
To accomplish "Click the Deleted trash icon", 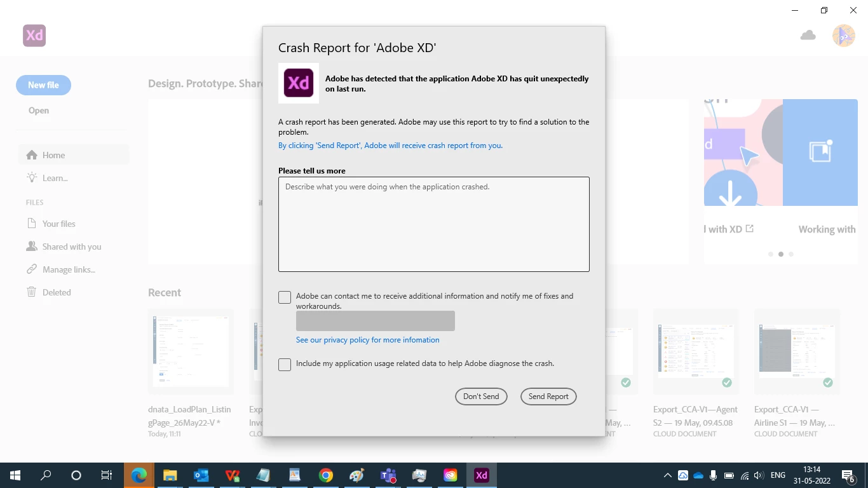I will click(x=32, y=292).
